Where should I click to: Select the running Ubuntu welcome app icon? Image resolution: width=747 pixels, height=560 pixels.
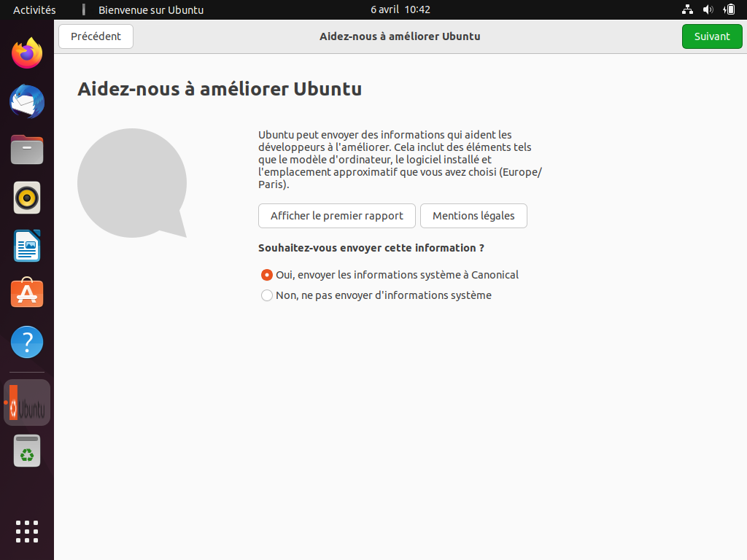point(27,402)
